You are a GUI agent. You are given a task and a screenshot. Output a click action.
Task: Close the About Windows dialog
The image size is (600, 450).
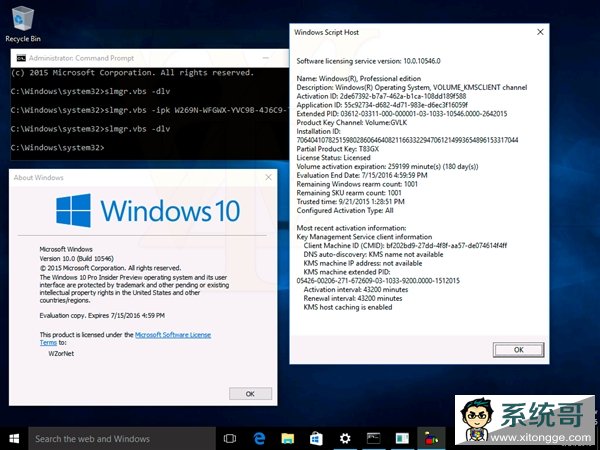[269, 177]
